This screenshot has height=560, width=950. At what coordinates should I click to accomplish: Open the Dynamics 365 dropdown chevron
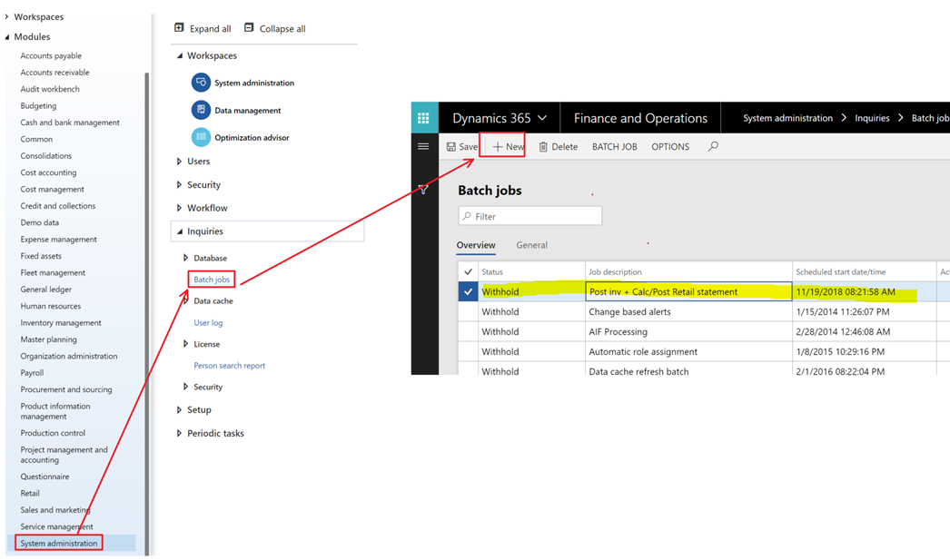tap(542, 118)
